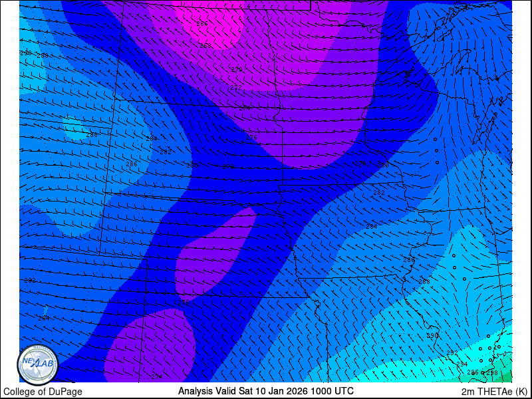532x399 pixels.
Task: Click the 268 contour label
Action: point(205,46)
